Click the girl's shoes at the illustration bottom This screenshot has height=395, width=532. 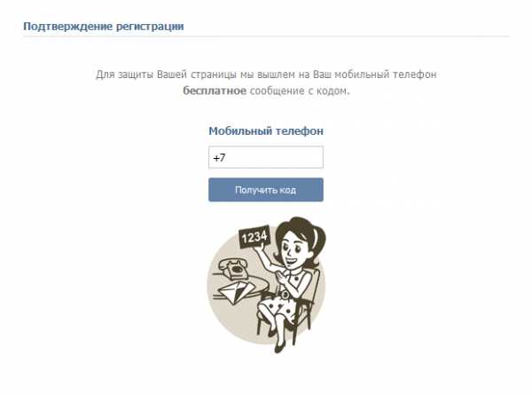[278, 342]
